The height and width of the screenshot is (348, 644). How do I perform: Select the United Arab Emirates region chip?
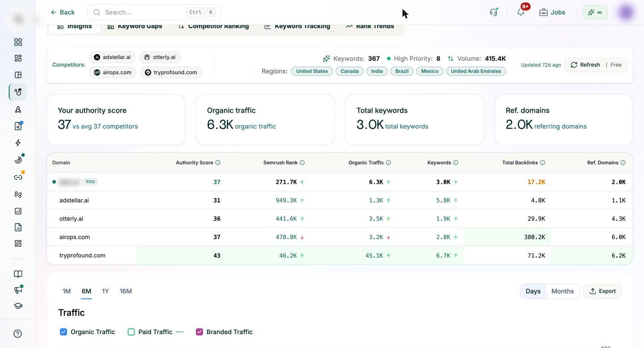[x=476, y=71]
